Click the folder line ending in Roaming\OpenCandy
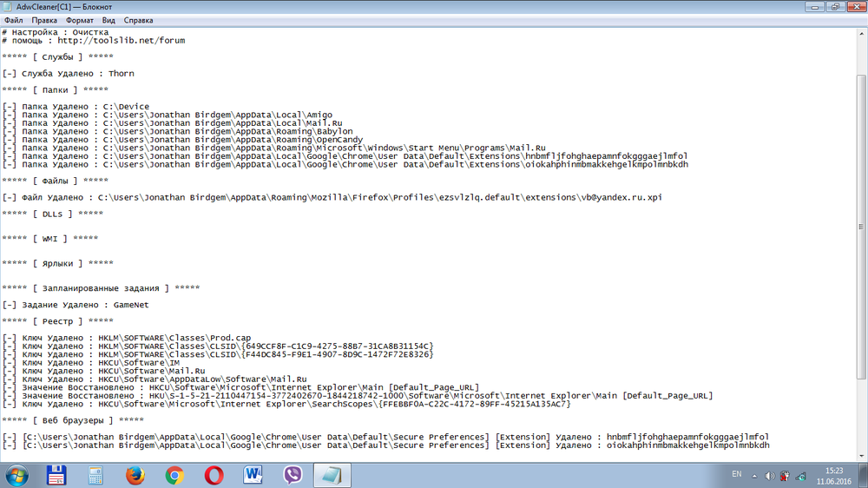This screenshot has height=488, width=868. pyautogui.click(x=182, y=140)
